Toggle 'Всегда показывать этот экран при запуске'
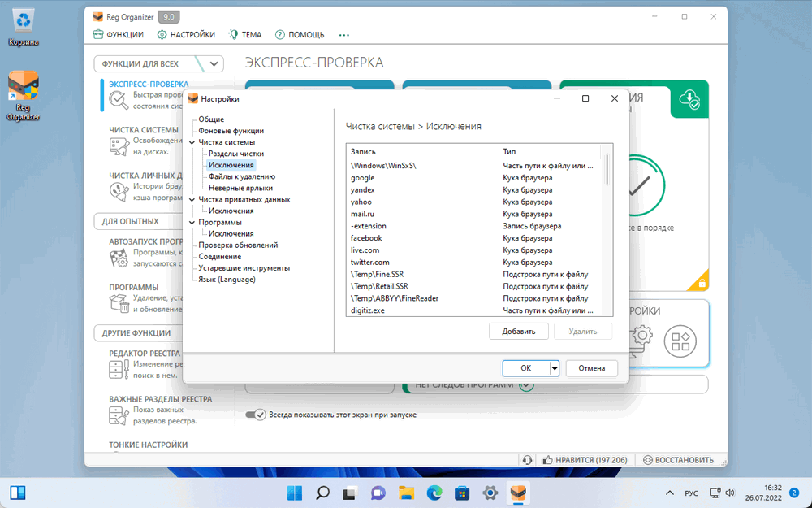This screenshot has height=508, width=812. (x=255, y=415)
